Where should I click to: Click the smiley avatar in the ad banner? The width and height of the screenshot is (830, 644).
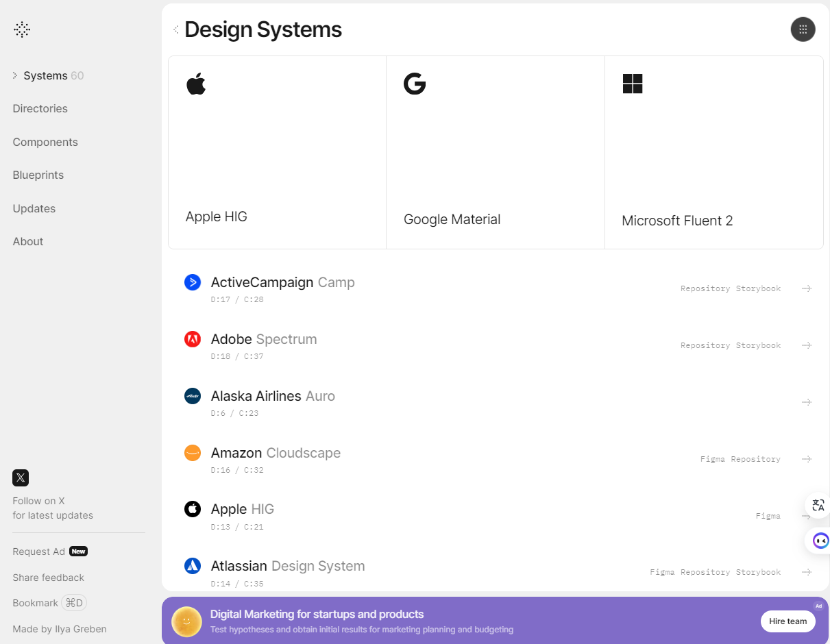tap(186, 621)
